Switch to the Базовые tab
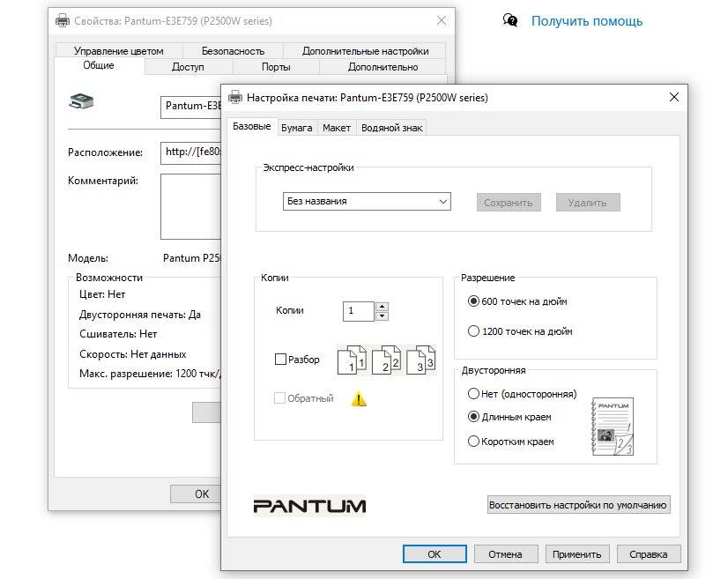728x579 pixels. point(252,126)
